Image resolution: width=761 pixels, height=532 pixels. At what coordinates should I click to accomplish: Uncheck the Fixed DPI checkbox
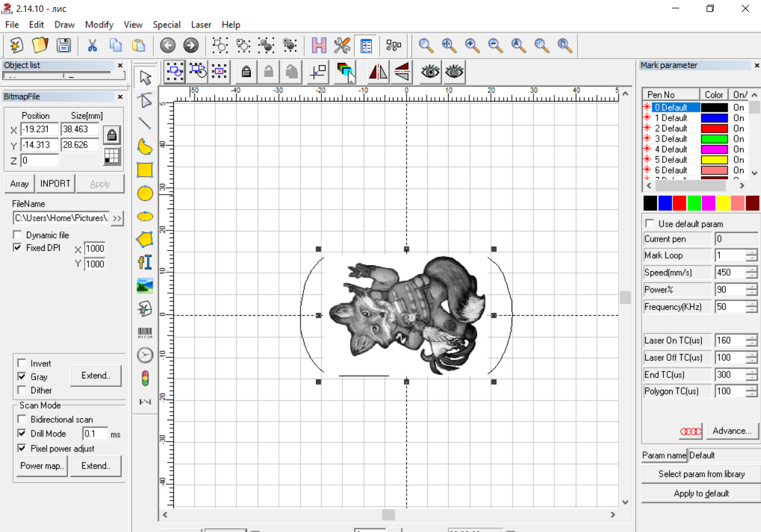tap(17, 247)
